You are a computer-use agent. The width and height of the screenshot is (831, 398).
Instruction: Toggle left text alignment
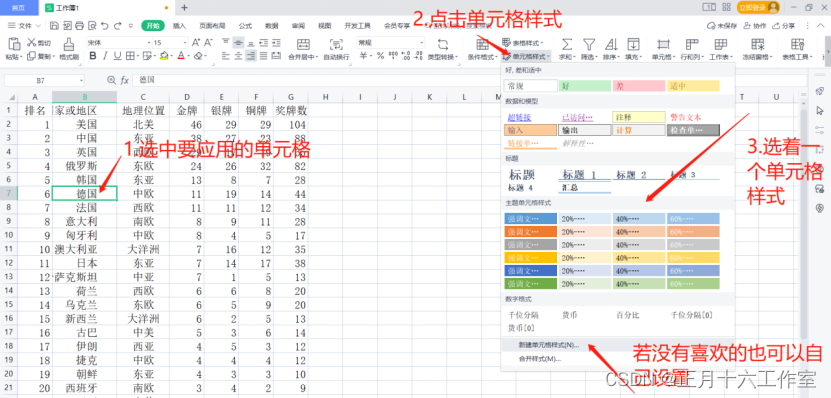point(226,56)
